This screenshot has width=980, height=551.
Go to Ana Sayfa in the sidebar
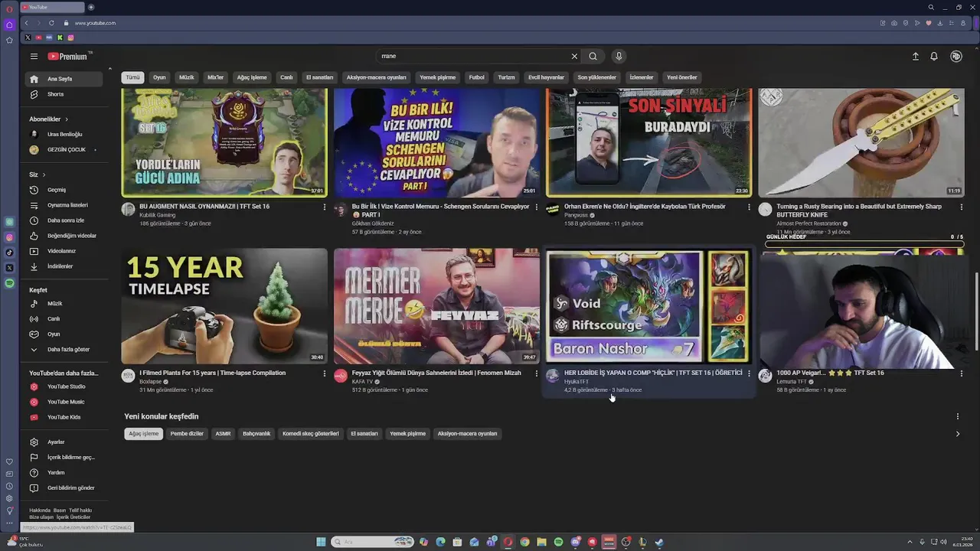click(63, 79)
